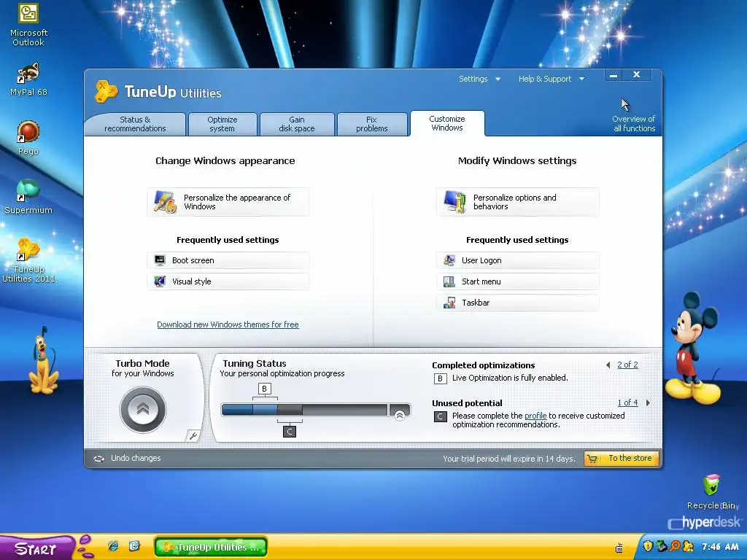Close the TuneUp Utilities window
Screen dimensions: 747x560
click(636, 75)
